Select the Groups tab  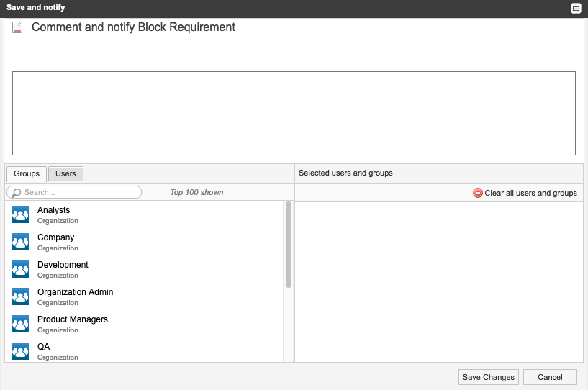point(27,173)
